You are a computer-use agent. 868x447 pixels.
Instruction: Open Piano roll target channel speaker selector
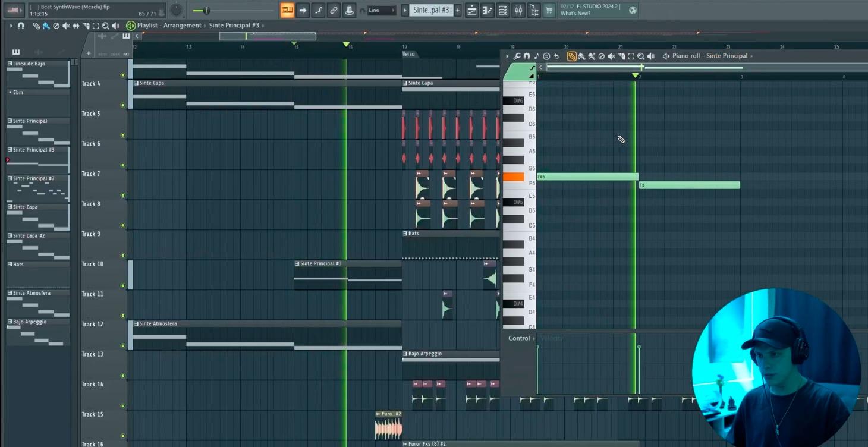666,56
